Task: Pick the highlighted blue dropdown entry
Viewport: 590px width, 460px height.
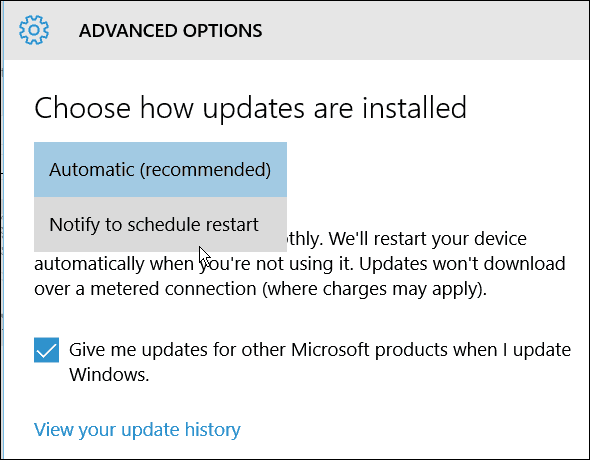Action: (160, 170)
